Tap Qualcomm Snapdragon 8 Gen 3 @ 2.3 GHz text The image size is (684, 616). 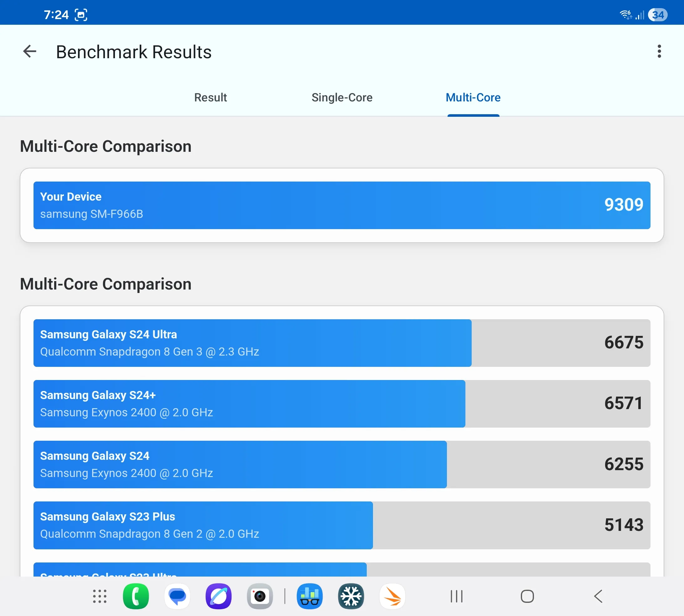(149, 352)
